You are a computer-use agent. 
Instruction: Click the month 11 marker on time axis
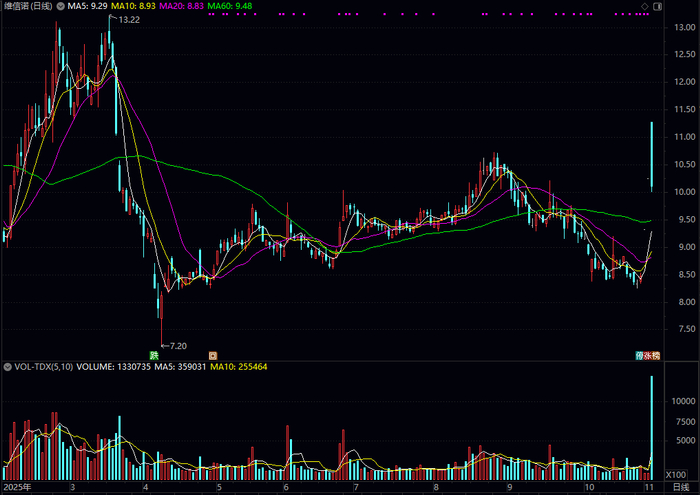tap(649, 487)
